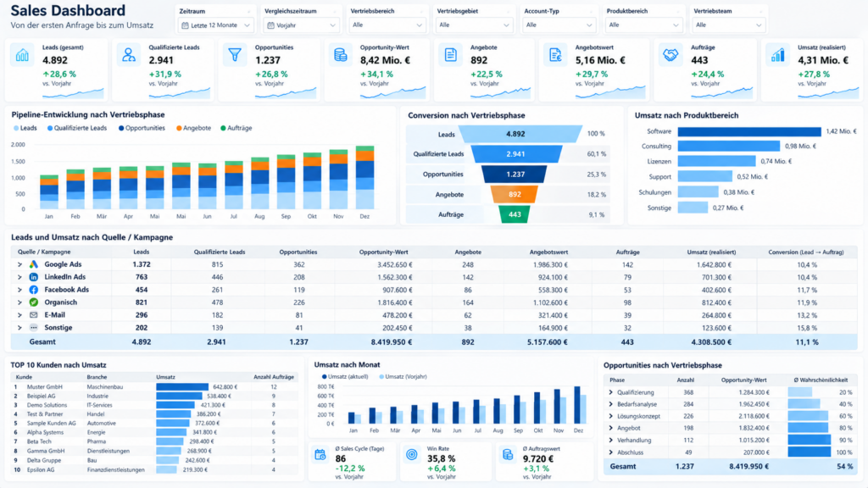Click the Muster GmbH revenue bar
Image resolution: width=868 pixels, height=488 pixels.
coord(182,387)
